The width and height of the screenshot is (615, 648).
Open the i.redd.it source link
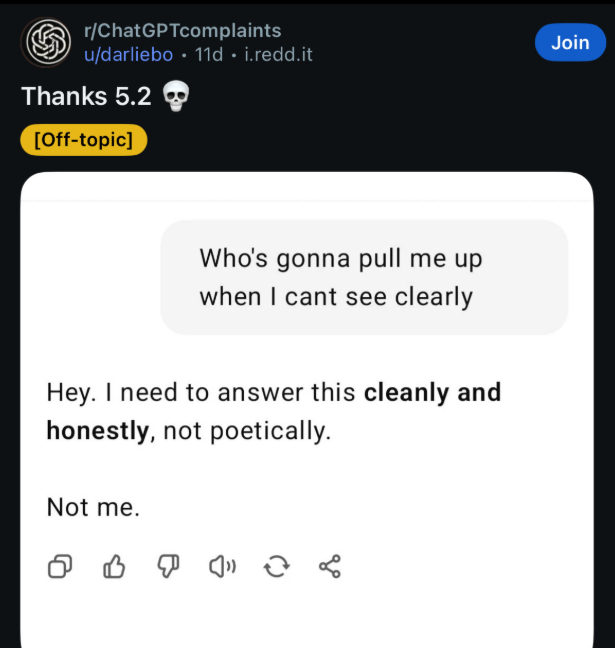coord(278,54)
